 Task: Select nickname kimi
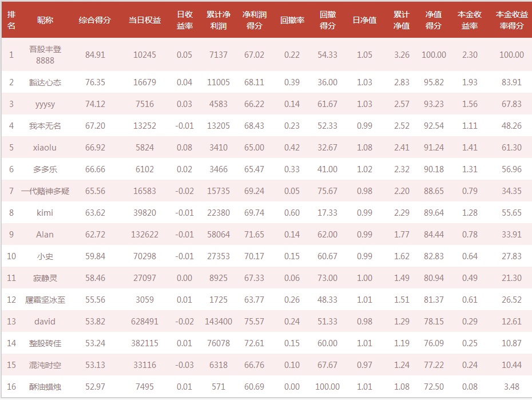click(x=45, y=213)
